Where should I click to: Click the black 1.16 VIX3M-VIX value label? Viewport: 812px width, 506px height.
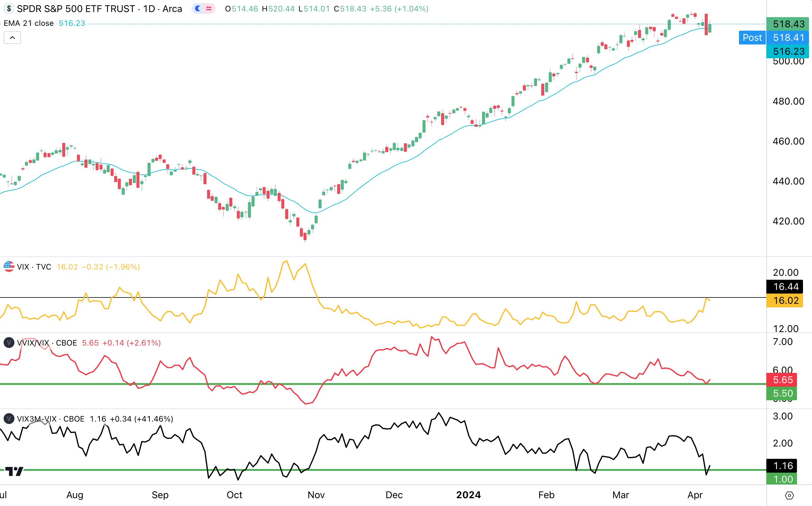coord(782,465)
